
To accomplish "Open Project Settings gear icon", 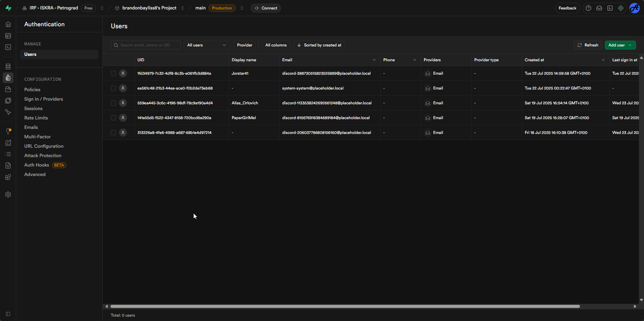I will point(8,194).
